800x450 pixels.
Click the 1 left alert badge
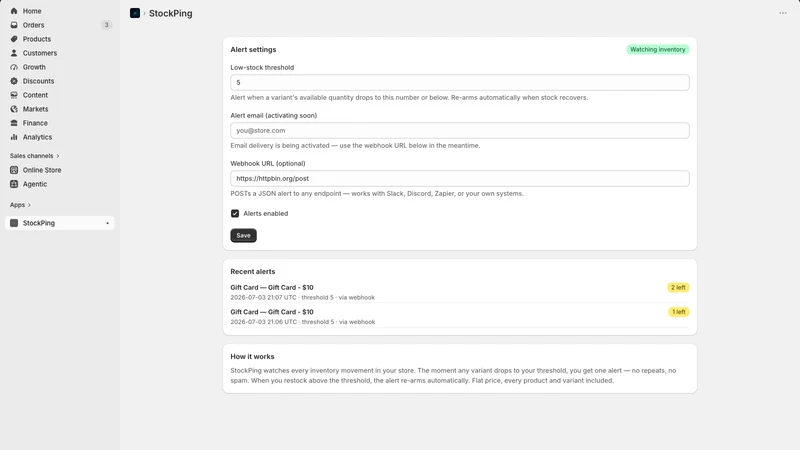pyautogui.click(x=679, y=312)
